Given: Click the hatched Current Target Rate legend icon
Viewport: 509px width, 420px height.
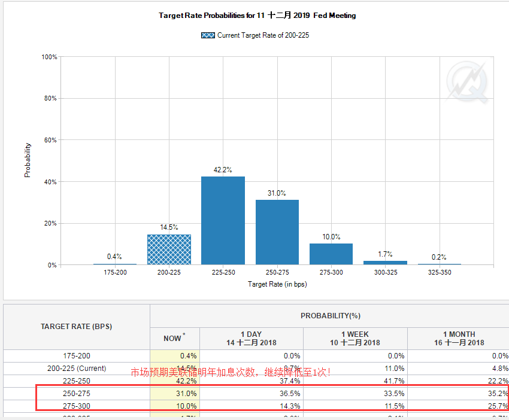Looking at the screenshot, I should pyautogui.click(x=208, y=35).
